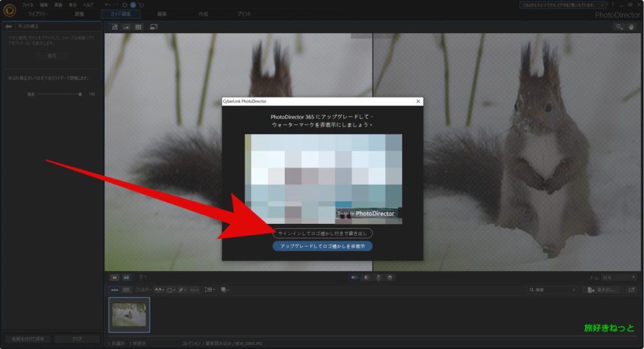Open the 編集 menu in the menu bar
Viewport: 644px width, 349px height.
click(x=44, y=5)
